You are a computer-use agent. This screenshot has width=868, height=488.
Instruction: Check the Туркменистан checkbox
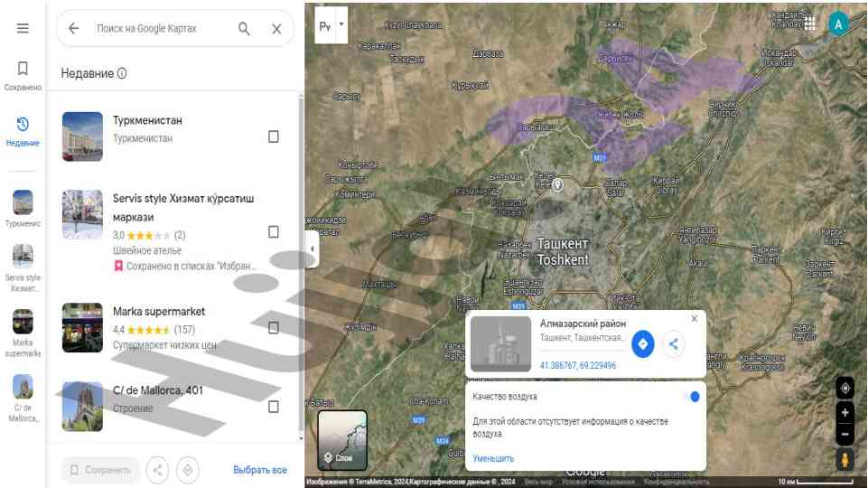point(274,136)
